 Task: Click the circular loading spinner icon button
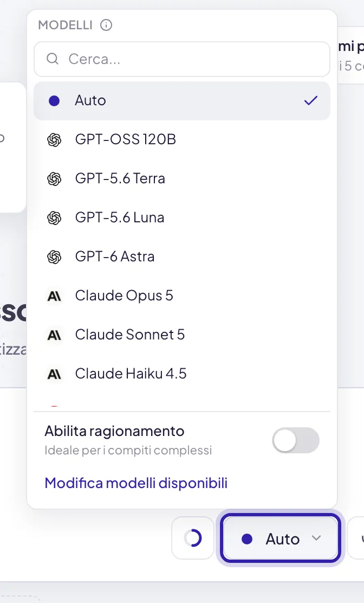pos(193,538)
